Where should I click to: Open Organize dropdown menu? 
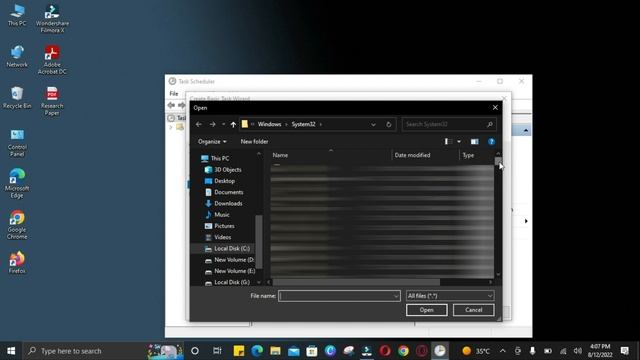pos(212,142)
